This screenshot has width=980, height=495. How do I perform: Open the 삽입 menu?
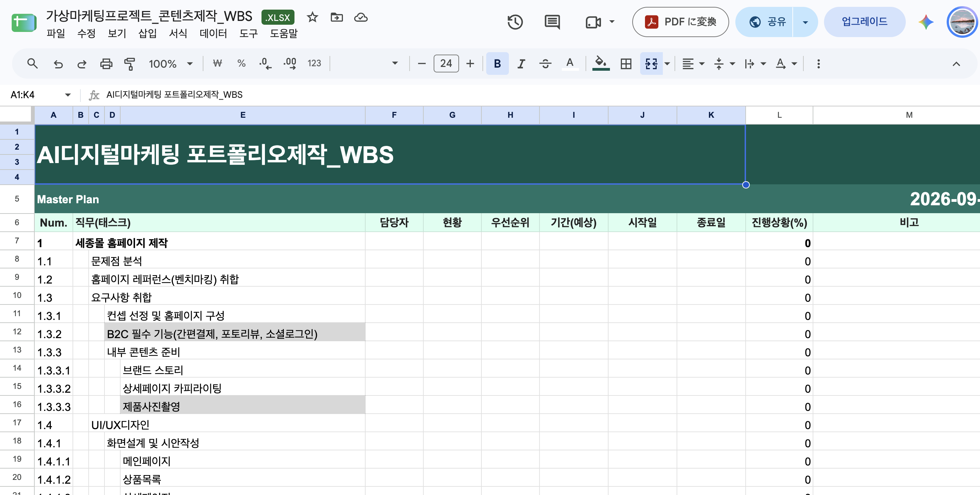click(147, 33)
